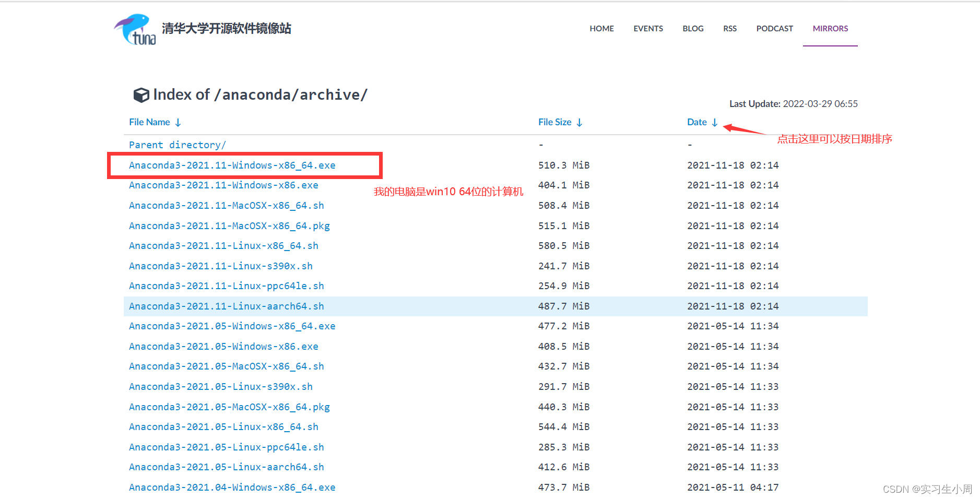This screenshot has width=980, height=499.
Task: Click the Last Update 2022-03-29 06:55 text
Action: click(793, 104)
